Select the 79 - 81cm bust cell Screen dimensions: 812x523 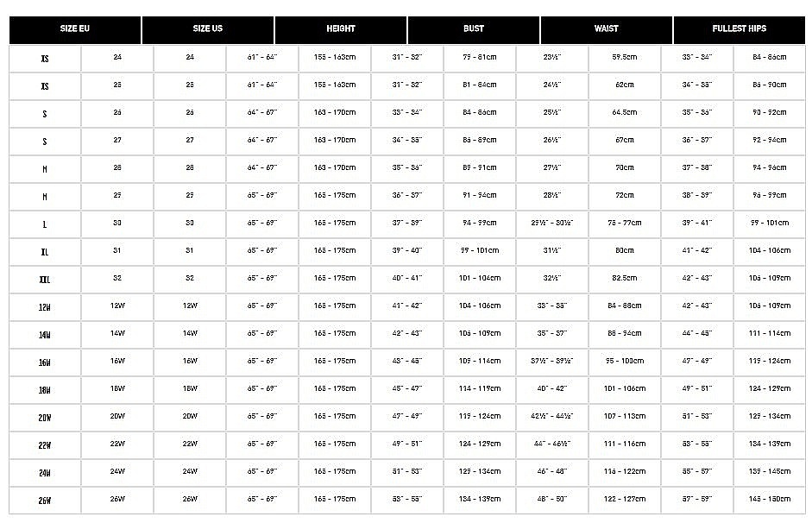click(x=480, y=58)
